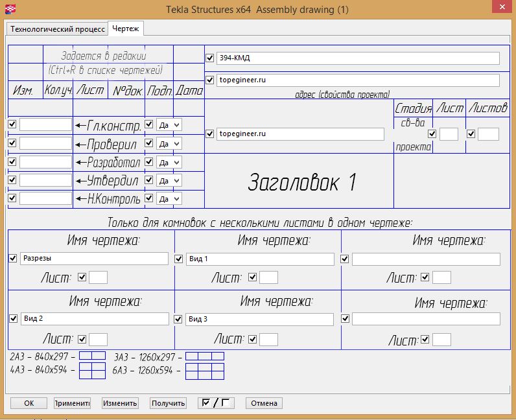Switch to the Технологический процесс tab
Viewport: 516px width, 420px height.
(x=58, y=29)
